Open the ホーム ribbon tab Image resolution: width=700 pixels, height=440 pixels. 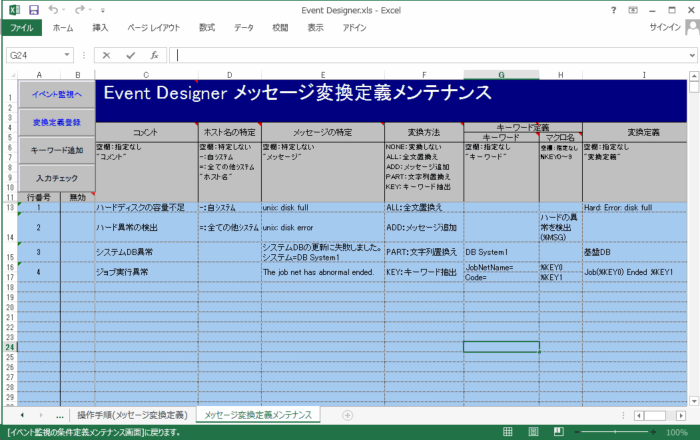tap(63, 28)
